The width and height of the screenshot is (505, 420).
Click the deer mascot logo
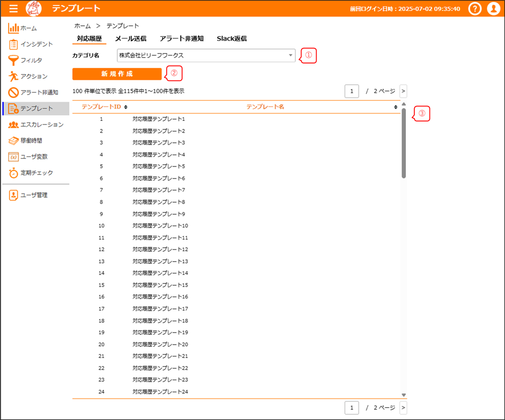coord(33,8)
